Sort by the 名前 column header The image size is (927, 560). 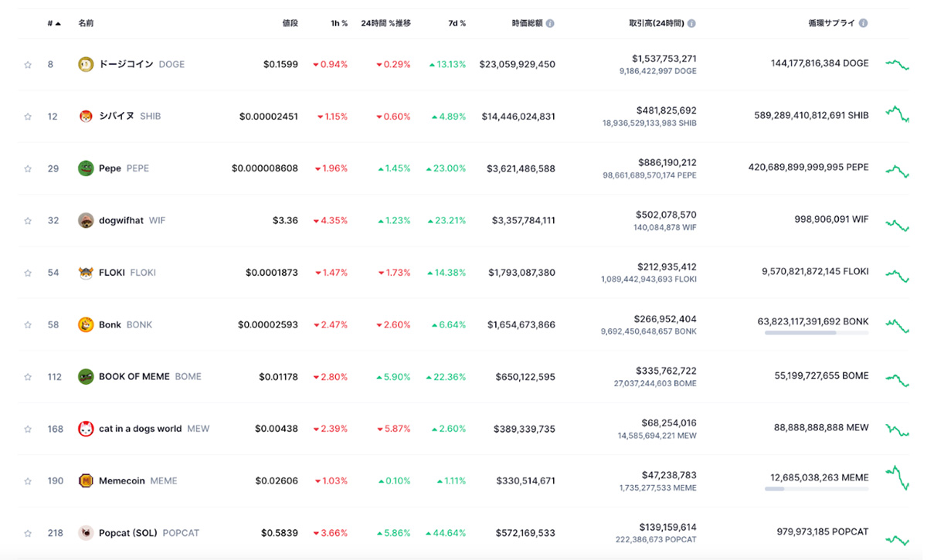tap(86, 23)
